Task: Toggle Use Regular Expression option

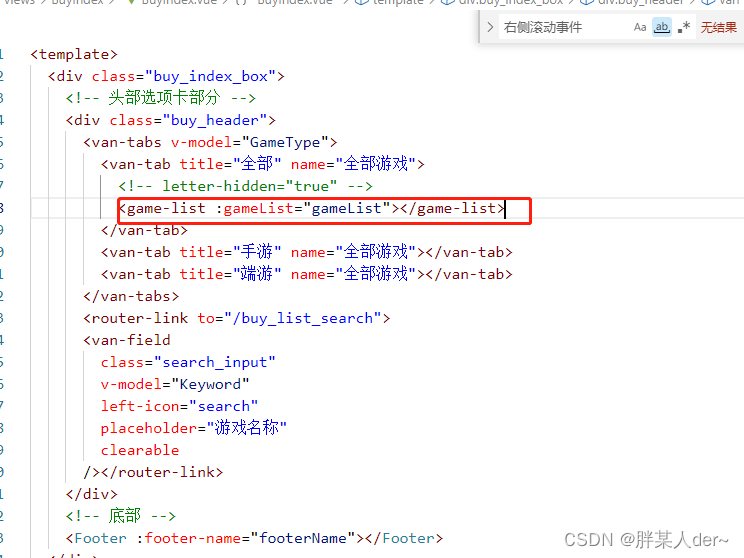Action: click(x=684, y=28)
